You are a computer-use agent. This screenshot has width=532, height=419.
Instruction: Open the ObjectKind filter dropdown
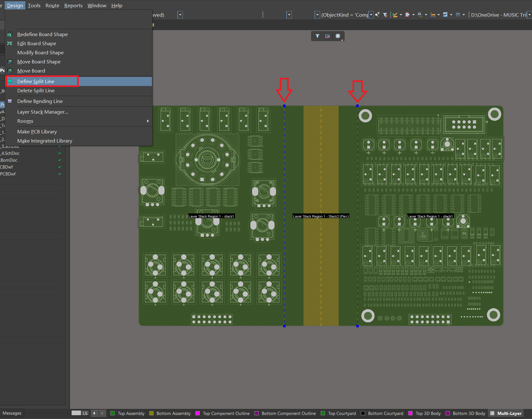371,15
